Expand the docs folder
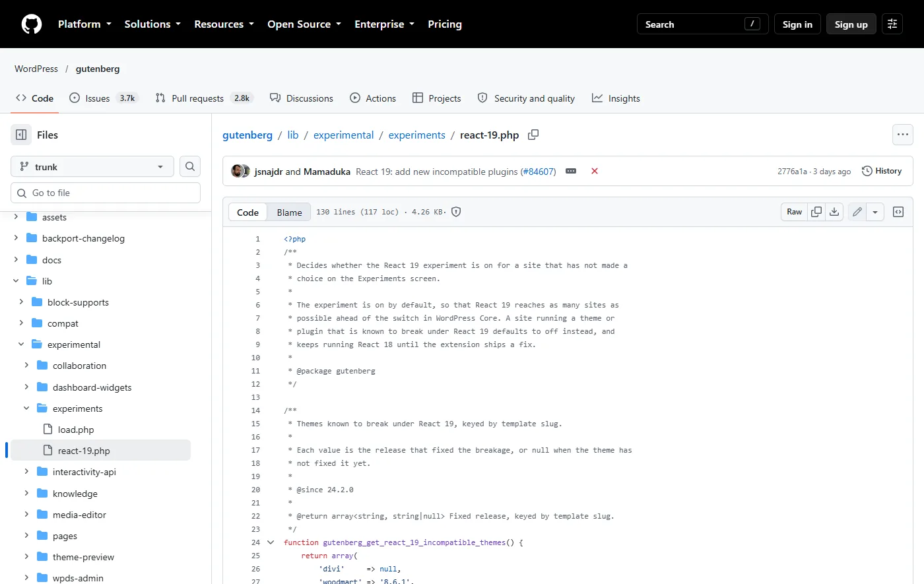Viewport: 924px width, 584px height. [16, 260]
